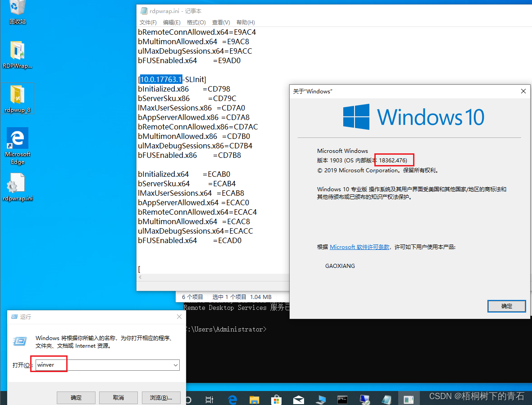532x405 pixels.
Task: Open the RDPWrap desktop shortcut
Action: (x=17, y=52)
